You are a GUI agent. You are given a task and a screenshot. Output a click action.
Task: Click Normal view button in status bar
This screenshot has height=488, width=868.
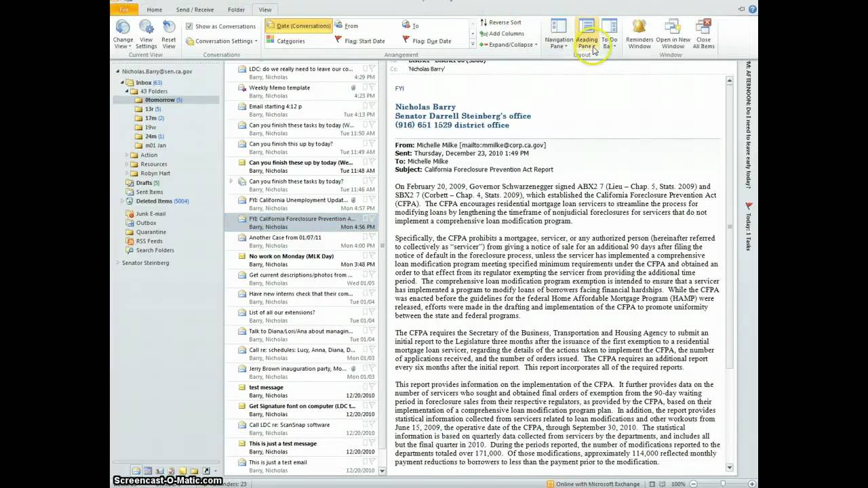(652, 484)
